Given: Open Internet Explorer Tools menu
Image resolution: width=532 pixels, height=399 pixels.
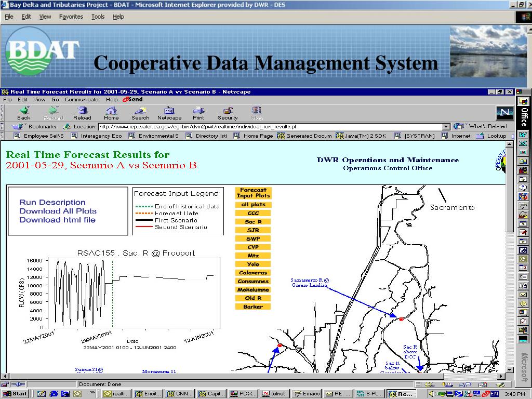Looking at the screenshot, I should point(98,17).
